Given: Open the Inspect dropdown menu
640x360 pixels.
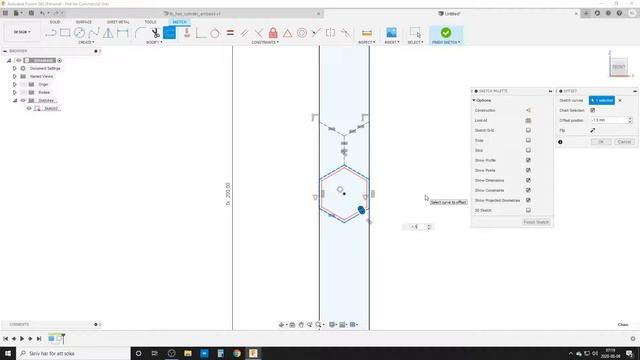Looking at the screenshot, I should [x=367, y=42].
